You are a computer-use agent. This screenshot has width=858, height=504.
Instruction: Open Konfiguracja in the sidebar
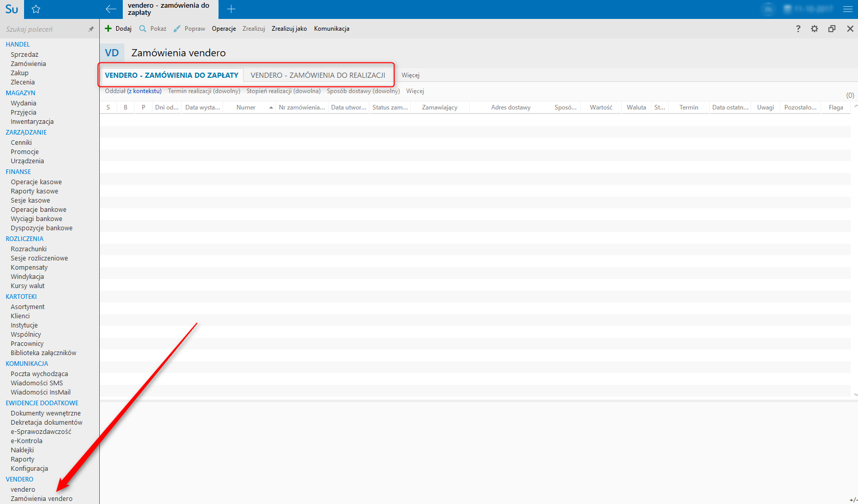pos(29,469)
